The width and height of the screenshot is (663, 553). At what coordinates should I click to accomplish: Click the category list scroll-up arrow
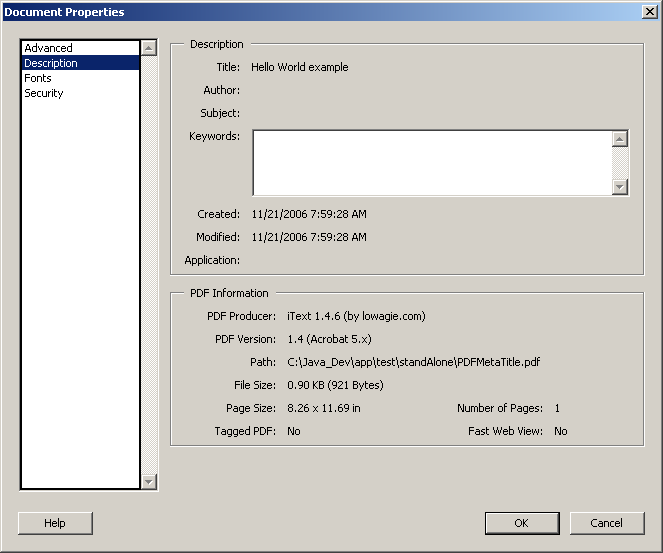coord(149,48)
